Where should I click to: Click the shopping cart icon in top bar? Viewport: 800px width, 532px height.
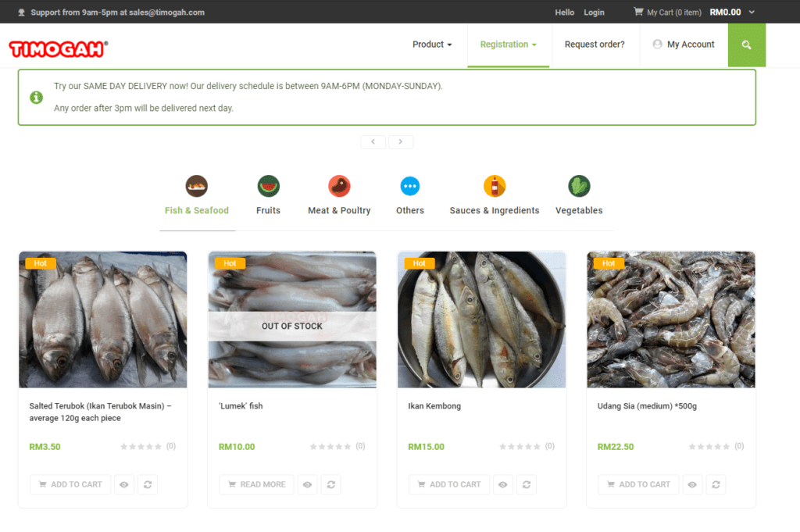638,11
